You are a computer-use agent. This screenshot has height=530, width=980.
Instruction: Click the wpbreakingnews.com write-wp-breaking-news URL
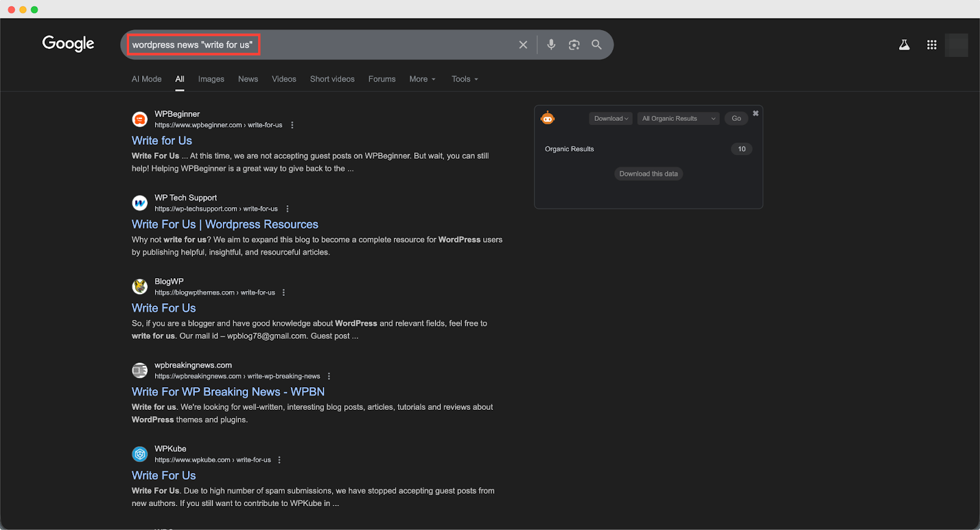click(237, 376)
